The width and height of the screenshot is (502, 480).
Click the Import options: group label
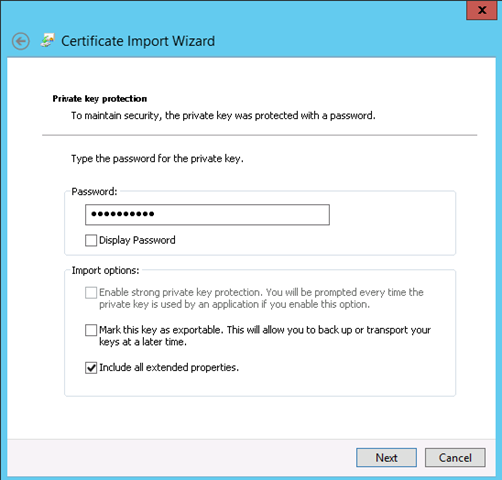105,270
